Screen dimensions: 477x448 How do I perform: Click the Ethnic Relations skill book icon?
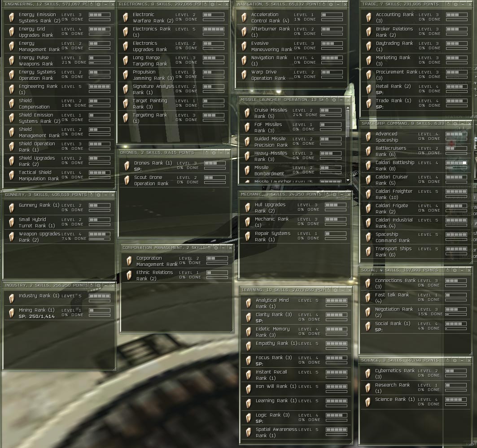coord(129,275)
